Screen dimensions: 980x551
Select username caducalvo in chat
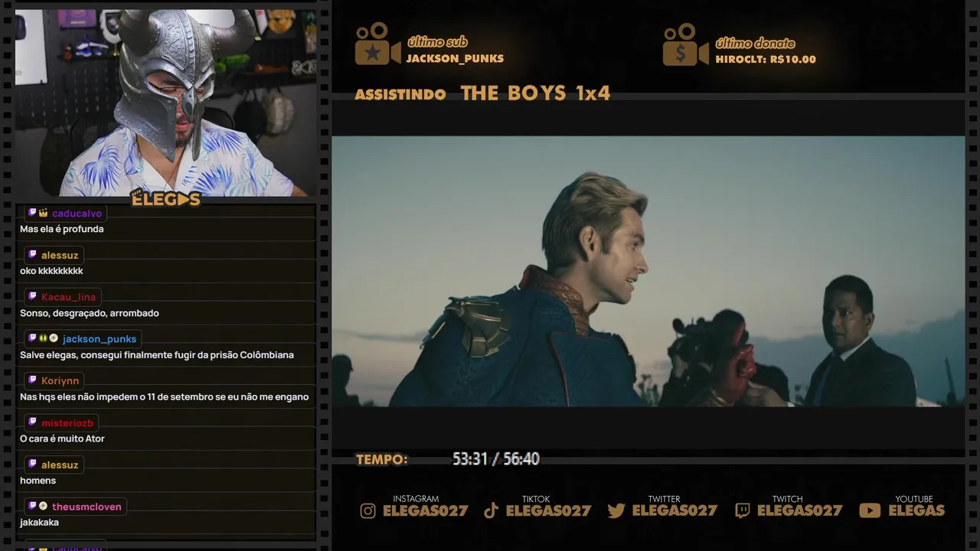pos(77,214)
